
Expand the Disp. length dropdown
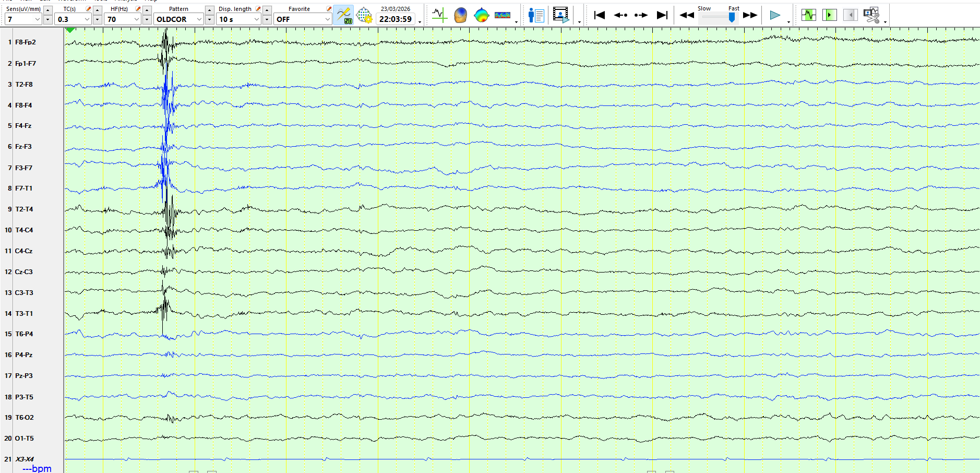pyautogui.click(x=256, y=19)
